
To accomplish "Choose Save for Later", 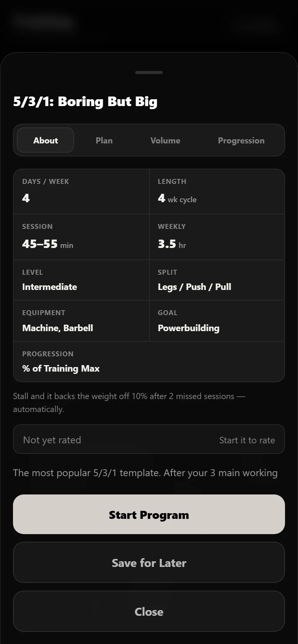I will tap(149, 563).
